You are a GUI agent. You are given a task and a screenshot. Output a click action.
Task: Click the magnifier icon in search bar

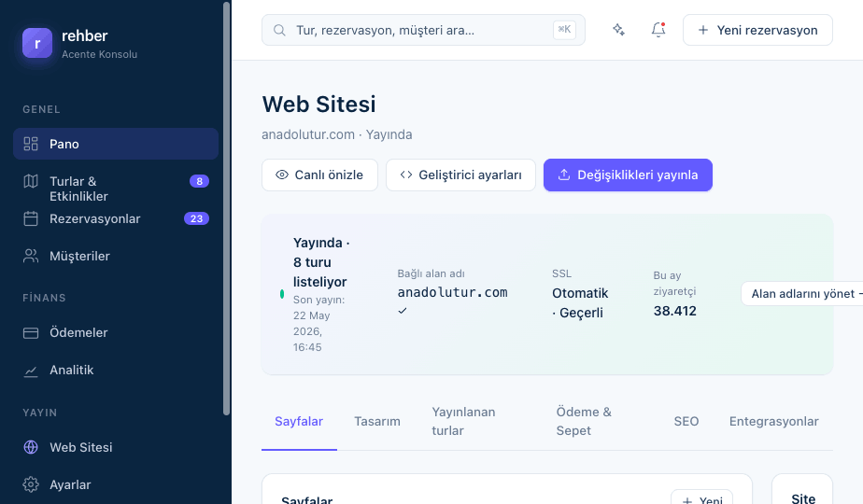279,30
